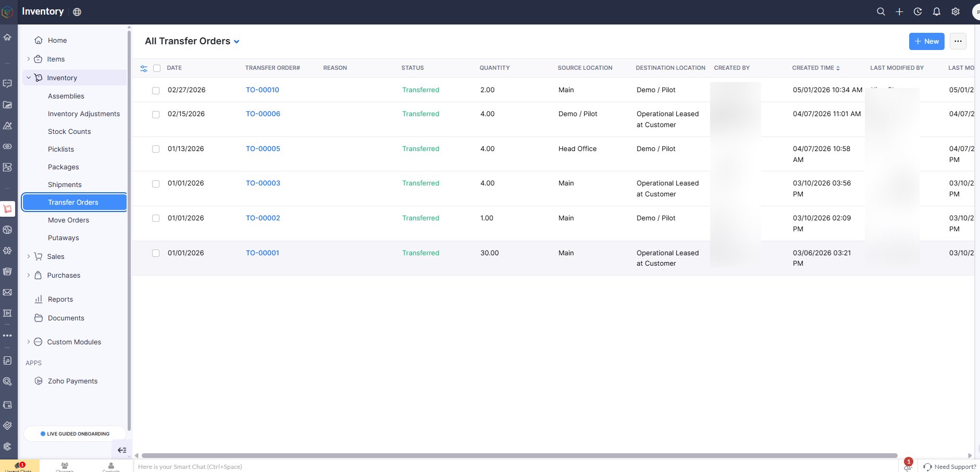
Task: Click the Smart Chat input field
Action: click(516, 466)
